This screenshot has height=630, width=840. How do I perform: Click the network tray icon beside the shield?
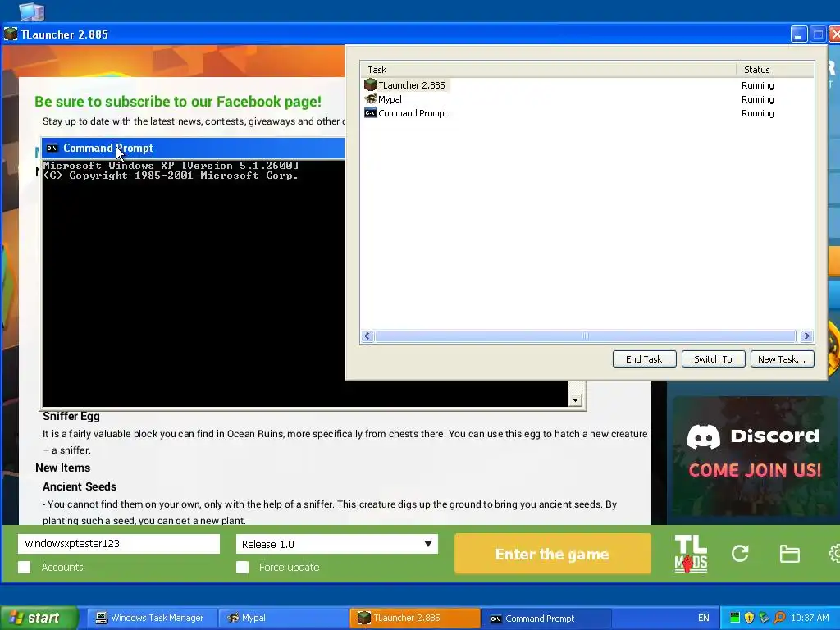[x=764, y=618]
